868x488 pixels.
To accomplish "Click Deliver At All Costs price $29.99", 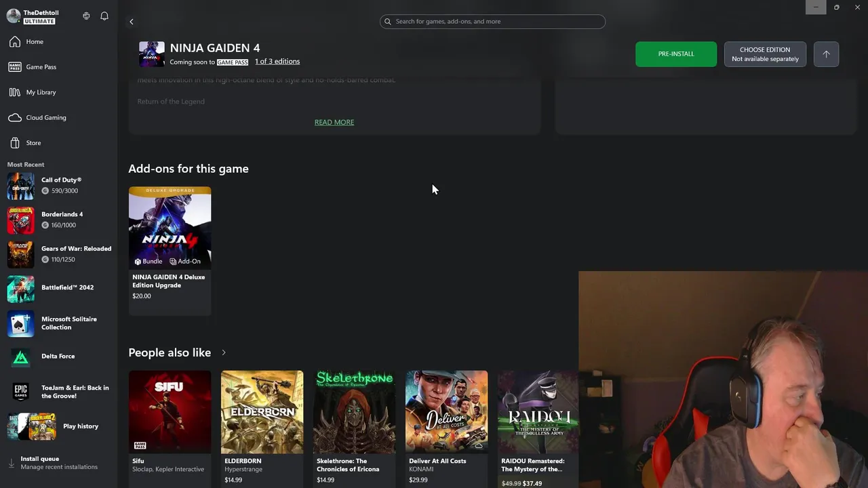I will [x=418, y=480].
